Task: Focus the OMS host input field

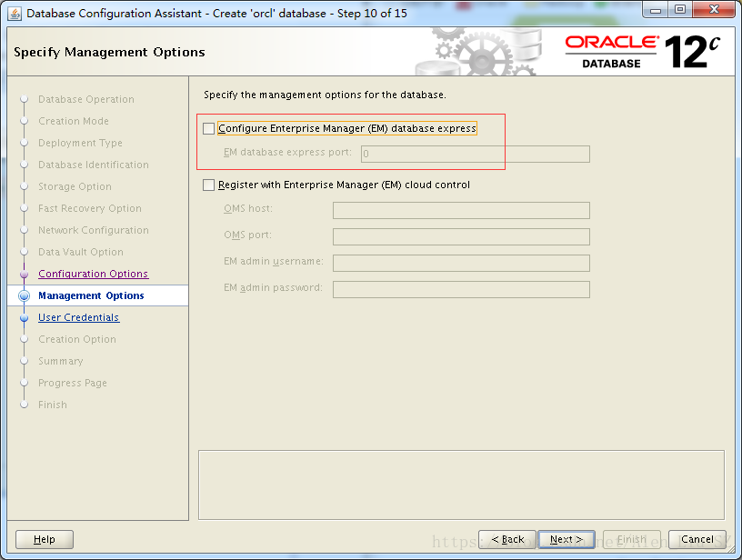Action: (x=461, y=211)
